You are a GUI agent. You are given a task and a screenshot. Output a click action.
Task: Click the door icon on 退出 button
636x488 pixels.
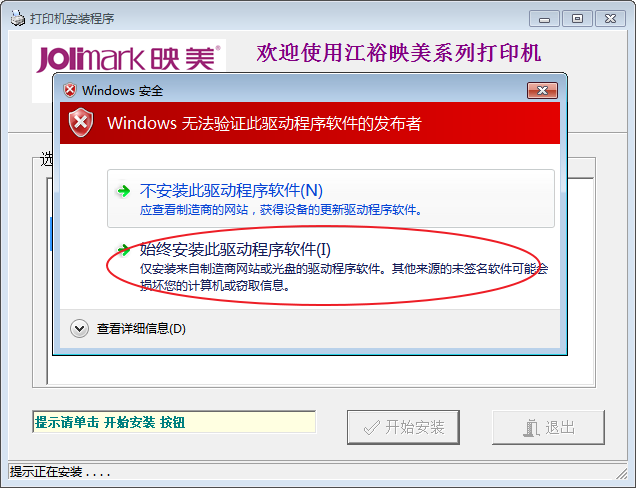531,428
